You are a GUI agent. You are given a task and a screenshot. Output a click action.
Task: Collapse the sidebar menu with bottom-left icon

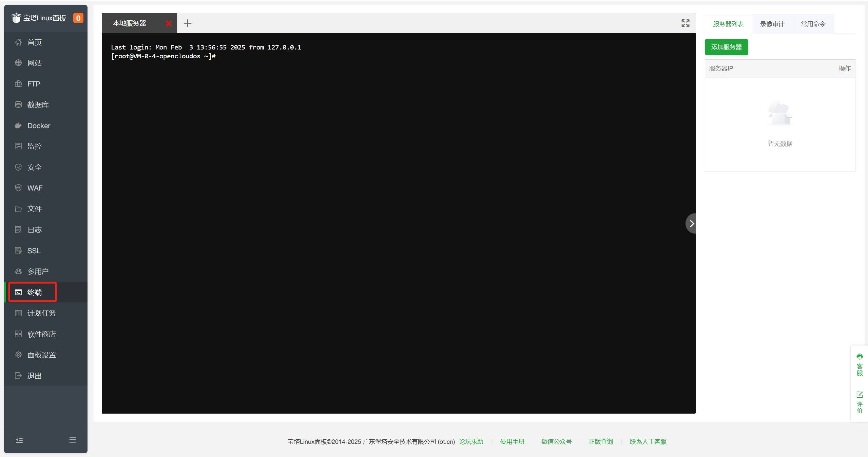pos(19,440)
